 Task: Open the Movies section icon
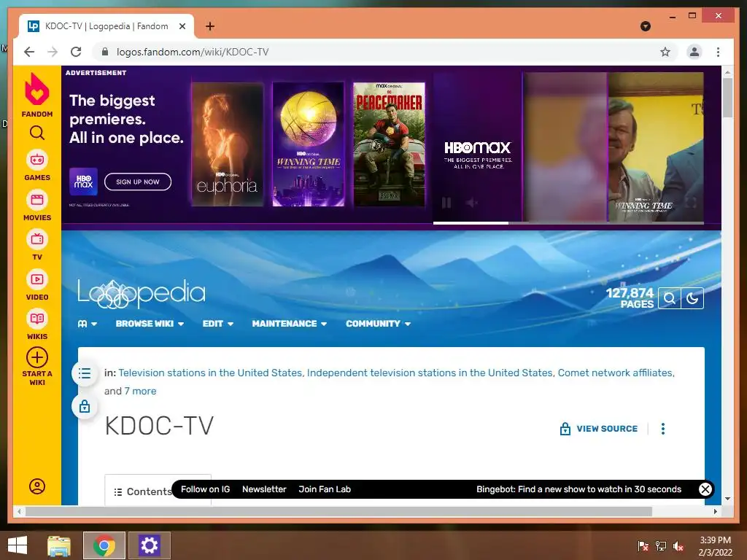(37, 200)
